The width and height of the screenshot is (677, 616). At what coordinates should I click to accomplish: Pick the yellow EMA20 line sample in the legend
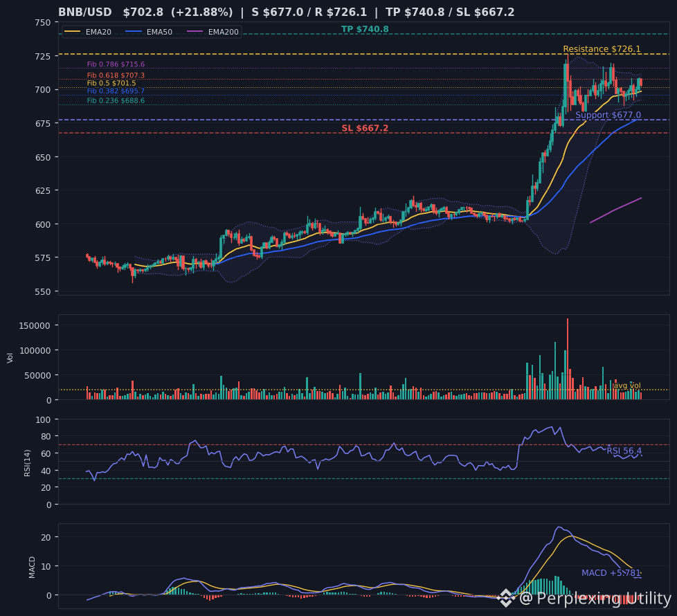tap(72, 32)
